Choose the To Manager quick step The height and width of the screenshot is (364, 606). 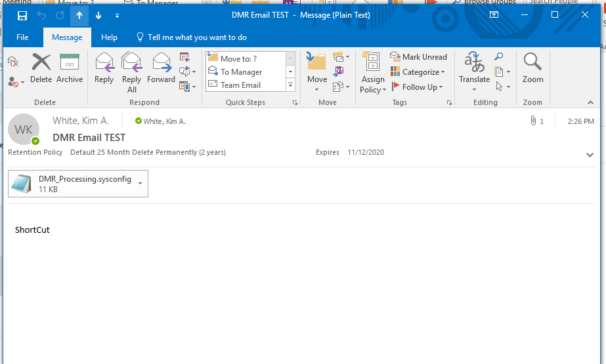tap(246, 71)
